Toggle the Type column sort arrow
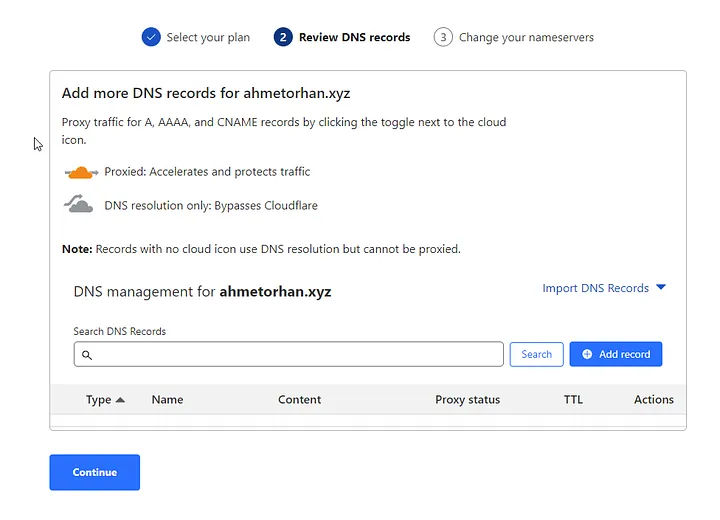Screen dimensions: 720x520 coord(121,400)
